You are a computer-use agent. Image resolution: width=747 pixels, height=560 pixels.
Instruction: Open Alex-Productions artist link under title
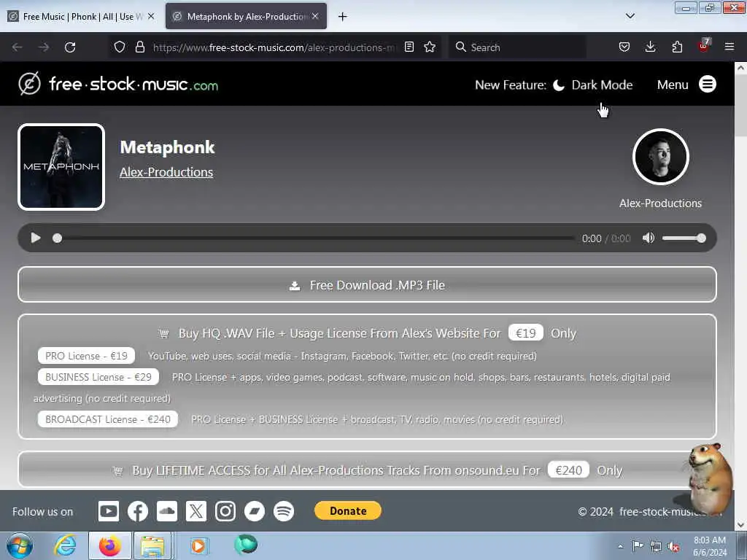166,172
